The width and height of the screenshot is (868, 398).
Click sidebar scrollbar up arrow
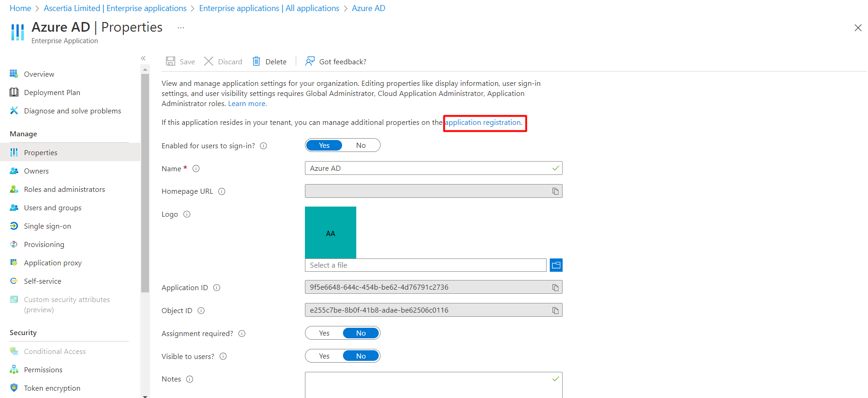145,70
